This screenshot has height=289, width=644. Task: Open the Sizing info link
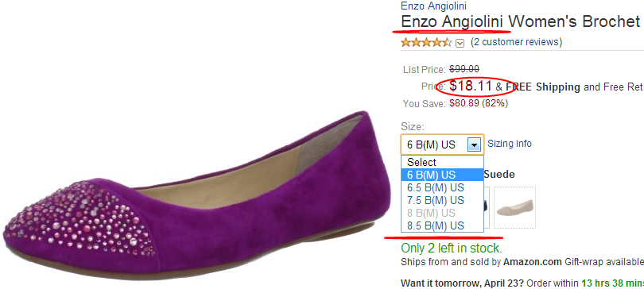click(510, 144)
